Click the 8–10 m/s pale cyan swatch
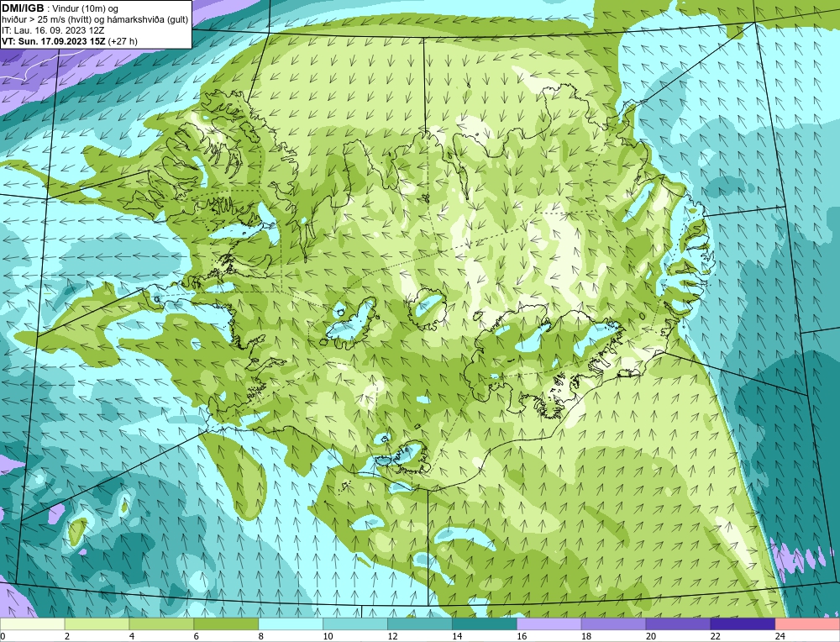Viewport: 840px width, 642px height. pyautogui.click(x=291, y=624)
